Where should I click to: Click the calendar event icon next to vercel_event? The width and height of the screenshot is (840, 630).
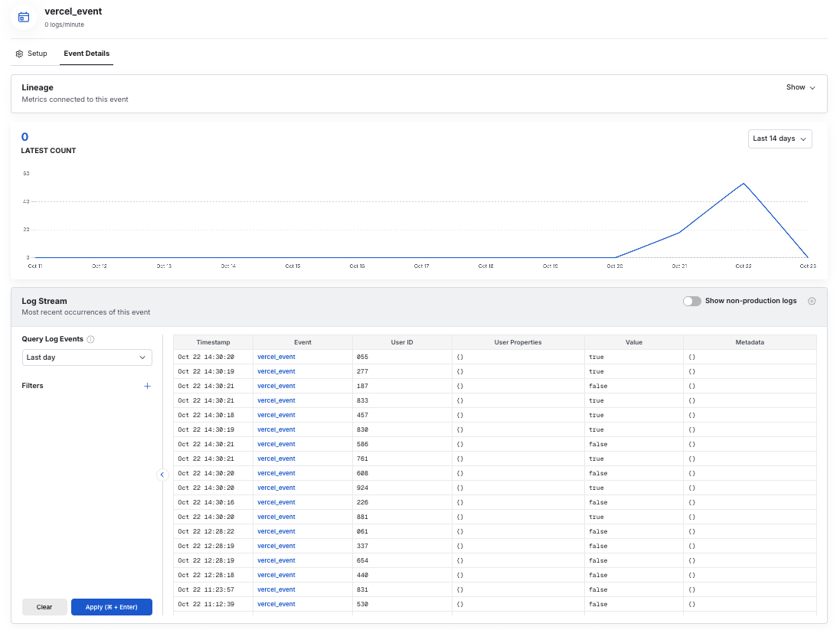(x=22, y=17)
